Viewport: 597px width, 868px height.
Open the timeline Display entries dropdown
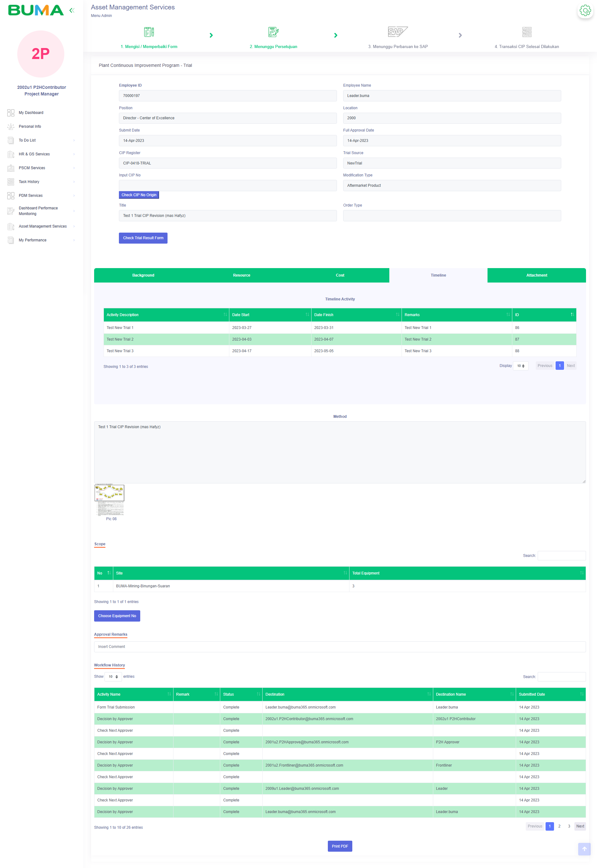click(520, 366)
